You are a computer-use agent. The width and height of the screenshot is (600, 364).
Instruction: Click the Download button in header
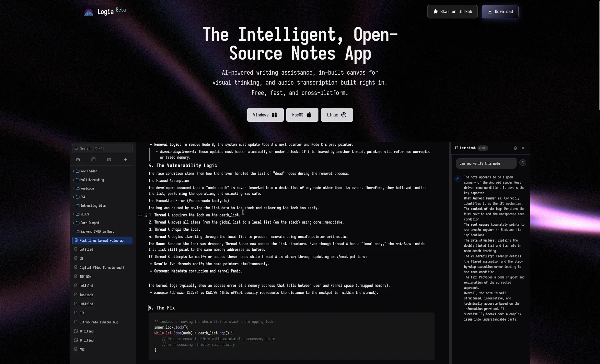tap(500, 12)
